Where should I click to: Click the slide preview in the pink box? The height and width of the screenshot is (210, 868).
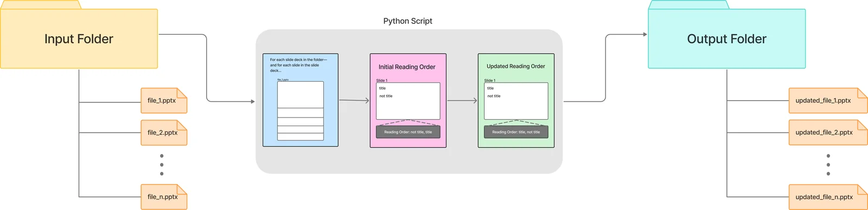pyautogui.click(x=408, y=101)
